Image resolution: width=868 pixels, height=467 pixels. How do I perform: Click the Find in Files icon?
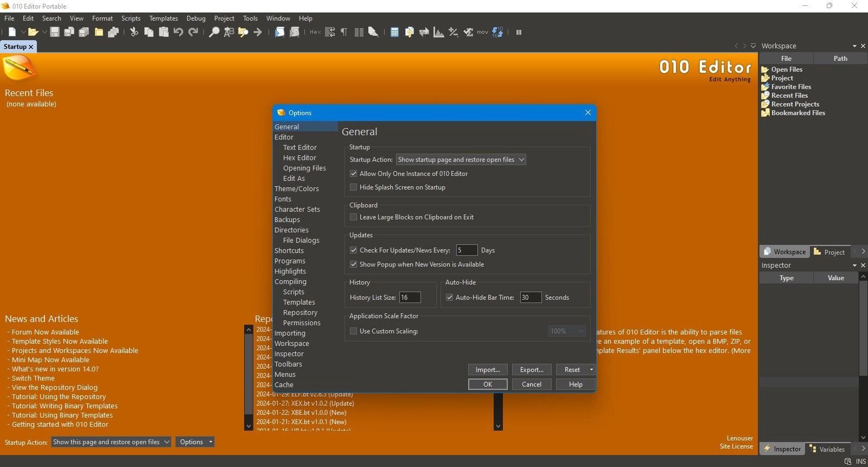coord(243,32)
